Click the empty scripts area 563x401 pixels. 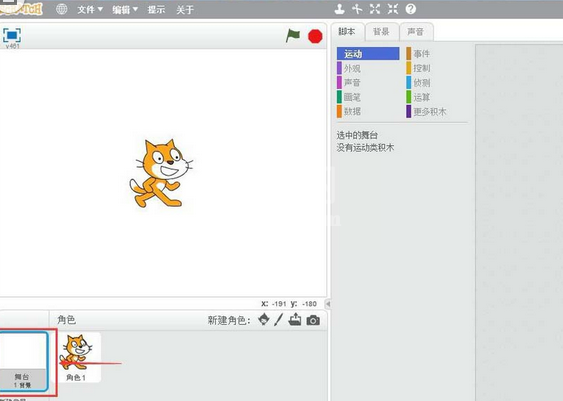[x=519, y=223]
